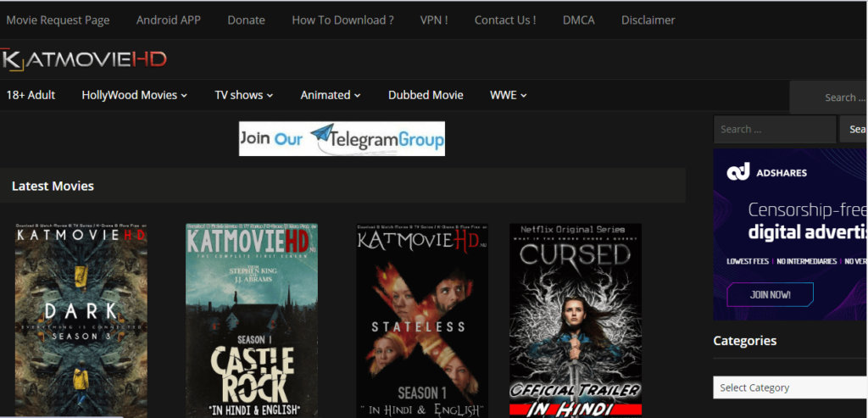Screen dimensions: 868x418
Task: Expand the TV shows dropdown menu
Action: point(244,95)
